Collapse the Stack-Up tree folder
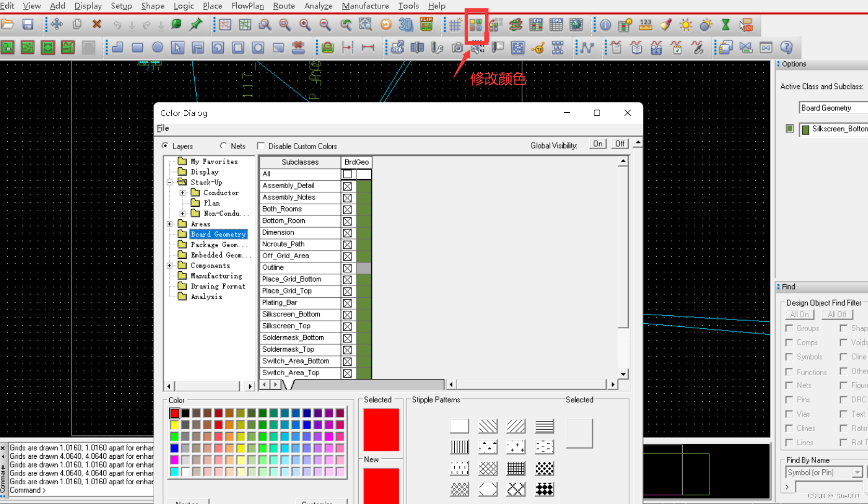Screen dimensions: 868x504 170,182
